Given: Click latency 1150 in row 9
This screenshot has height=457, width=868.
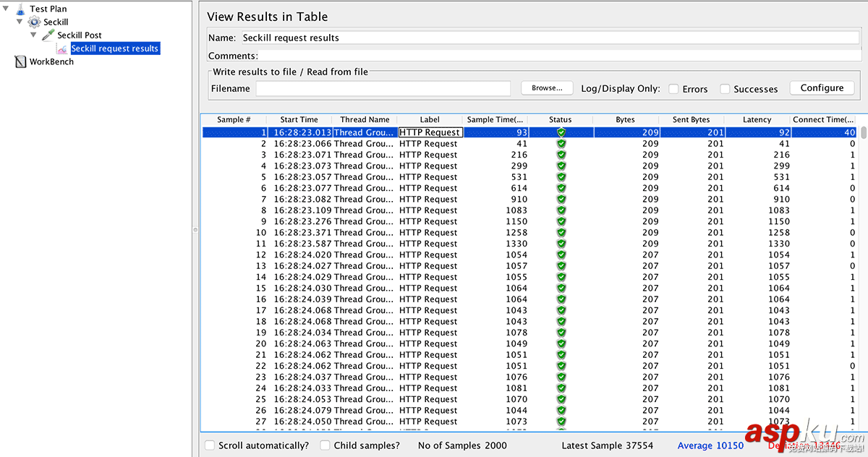Looking at the screenshot, I should coord(778,221).
